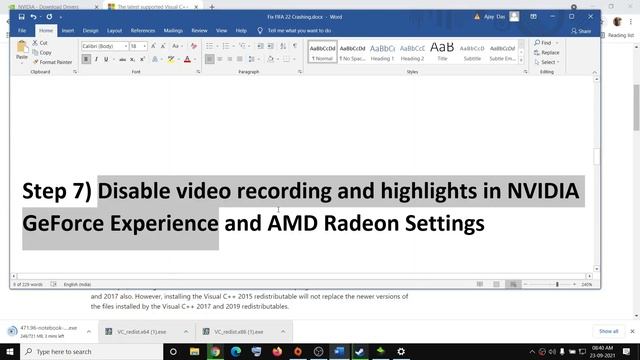Click Replace in the Editing group
640x360 pixels.
547,53
